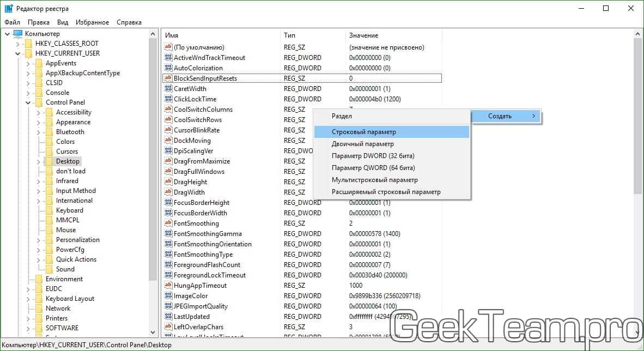644x351 pixels.
Task: Select the Personalization tree key
Action: click(x=77, y=240)
